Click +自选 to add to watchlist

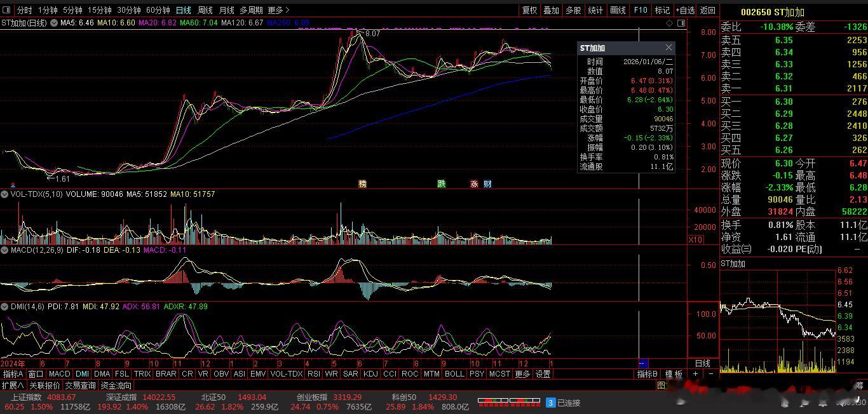(685, 10)
